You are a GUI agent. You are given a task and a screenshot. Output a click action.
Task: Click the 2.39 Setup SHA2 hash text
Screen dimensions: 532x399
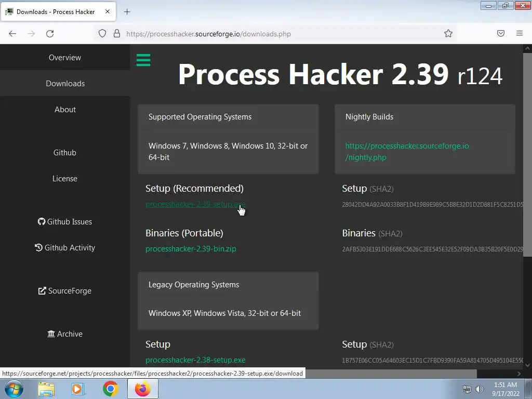click(433, 204)
